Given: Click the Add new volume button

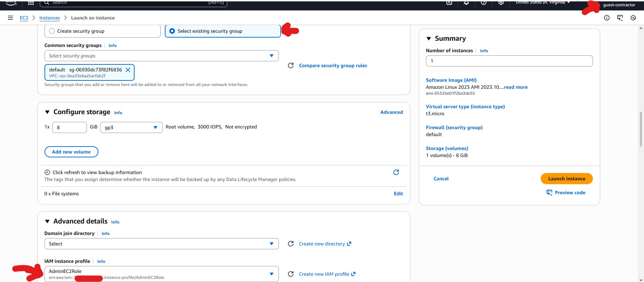Looking at the screenshot, I should point(71,152).
